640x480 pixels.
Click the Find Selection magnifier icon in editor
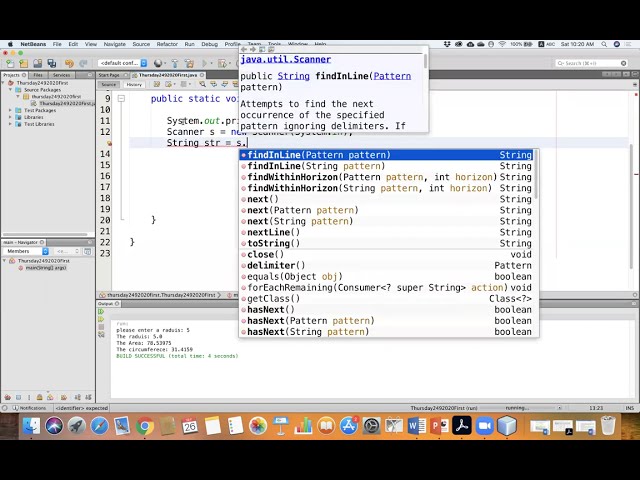point(202,84)
